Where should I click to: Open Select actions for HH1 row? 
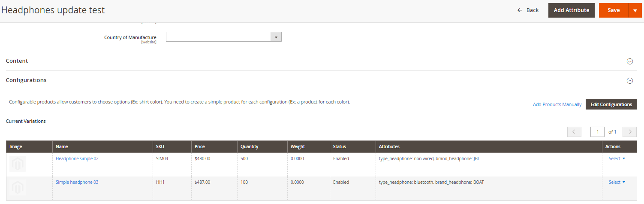click(x=617, y=182)
